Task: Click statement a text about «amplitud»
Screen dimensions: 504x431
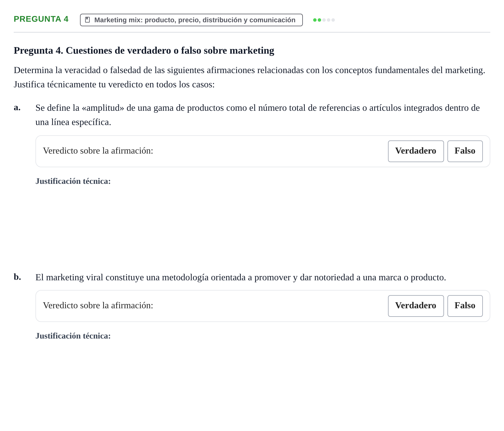Action: point(257,115)
